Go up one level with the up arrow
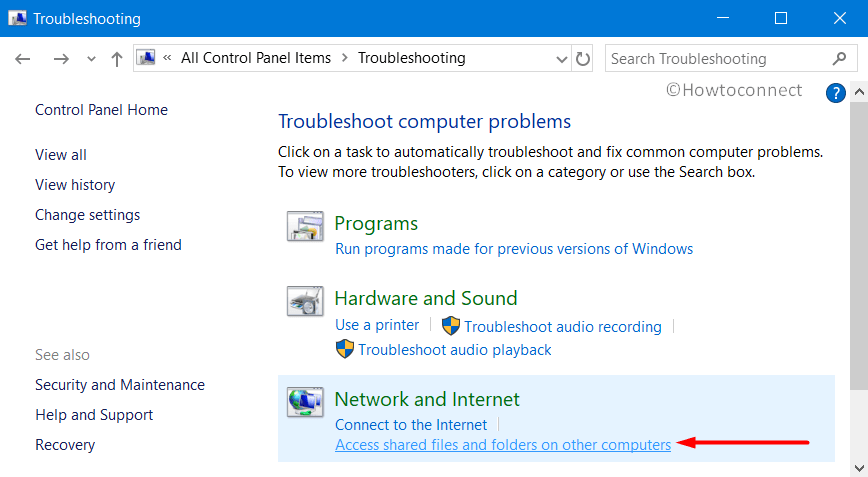This screenshot has width=868, height=477. click(116, 59)
